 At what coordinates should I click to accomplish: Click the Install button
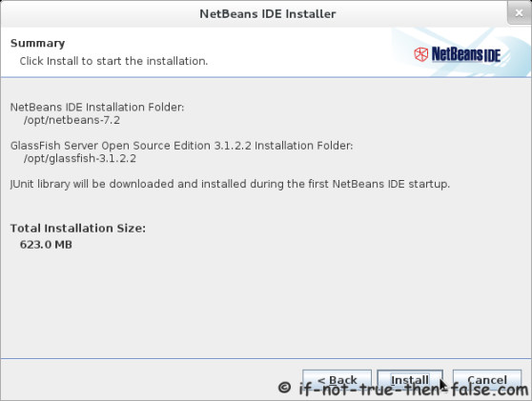410,380
